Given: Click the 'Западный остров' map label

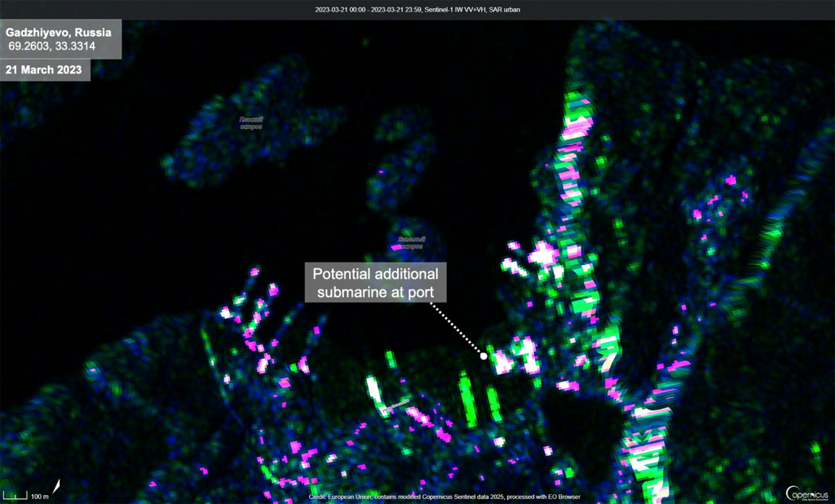Looking at the screenshot, I should point(409,242).
